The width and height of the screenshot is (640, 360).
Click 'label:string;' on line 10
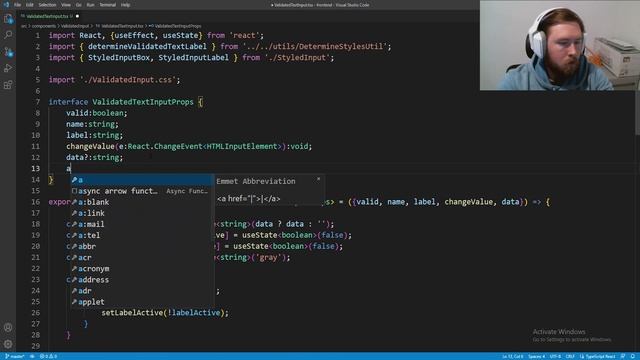(94, 136)
